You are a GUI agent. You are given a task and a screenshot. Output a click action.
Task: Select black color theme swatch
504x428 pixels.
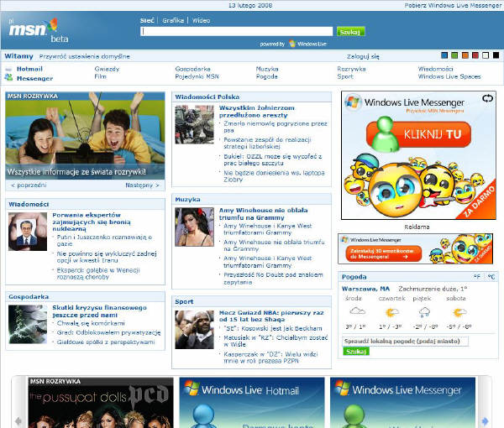[x=496, y=55]
